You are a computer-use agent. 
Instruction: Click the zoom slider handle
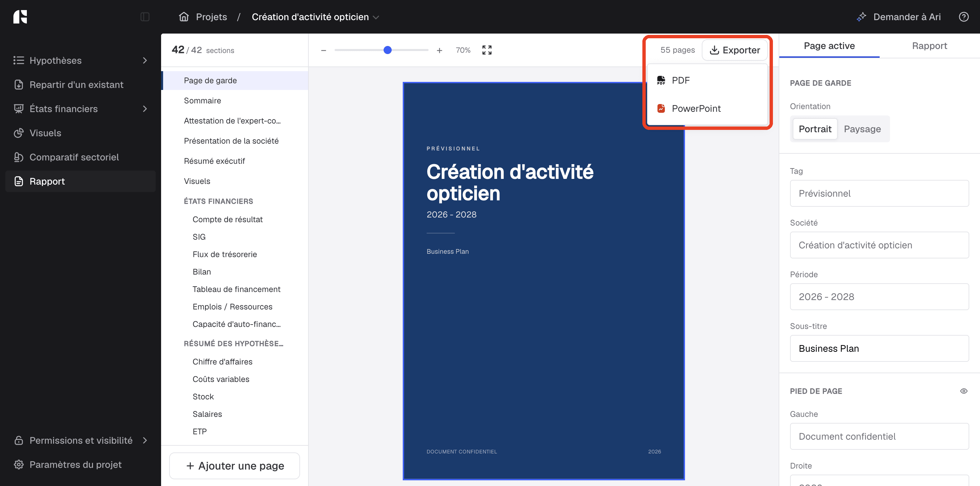tap(387, 50)
